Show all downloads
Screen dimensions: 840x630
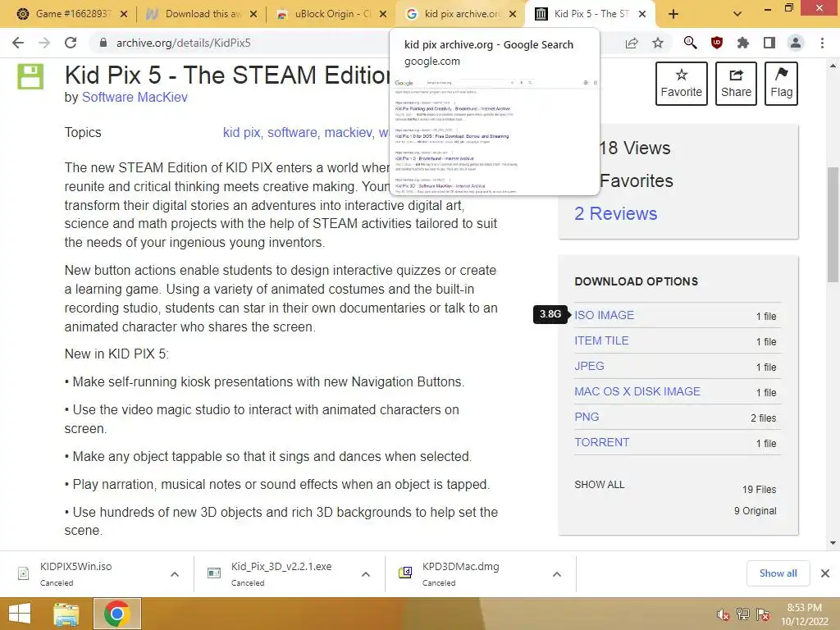click(x=778, y=573)
